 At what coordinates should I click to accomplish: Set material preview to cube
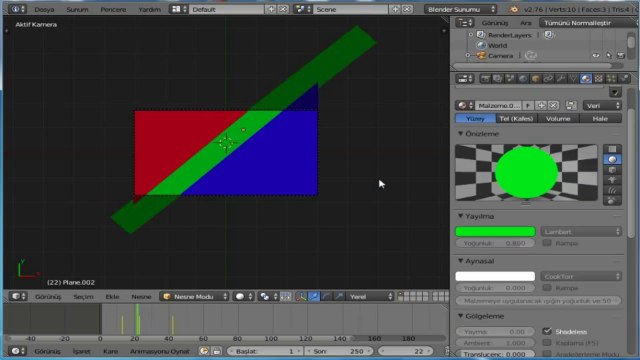click(x=612, y=169)
